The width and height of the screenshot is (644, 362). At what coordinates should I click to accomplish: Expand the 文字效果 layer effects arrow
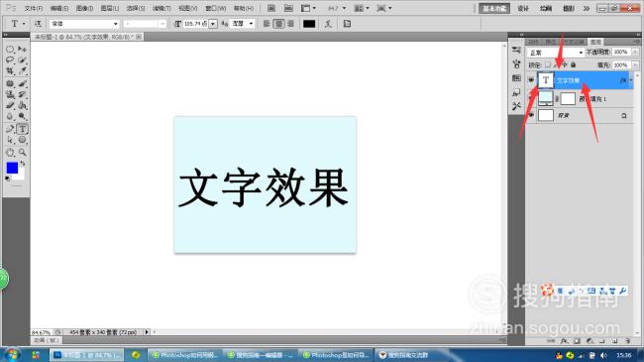(631, 80)
